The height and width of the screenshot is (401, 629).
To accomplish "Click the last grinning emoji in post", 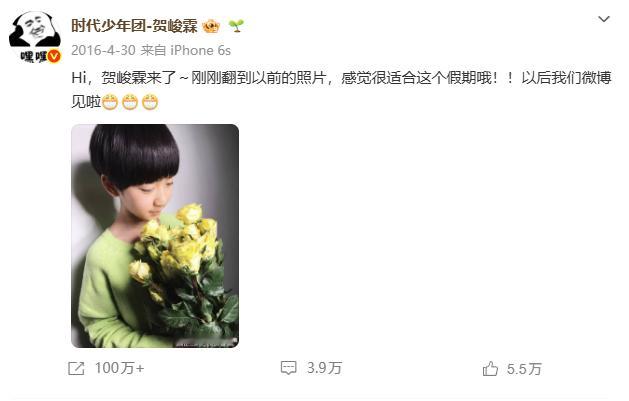I will point(150,102).
